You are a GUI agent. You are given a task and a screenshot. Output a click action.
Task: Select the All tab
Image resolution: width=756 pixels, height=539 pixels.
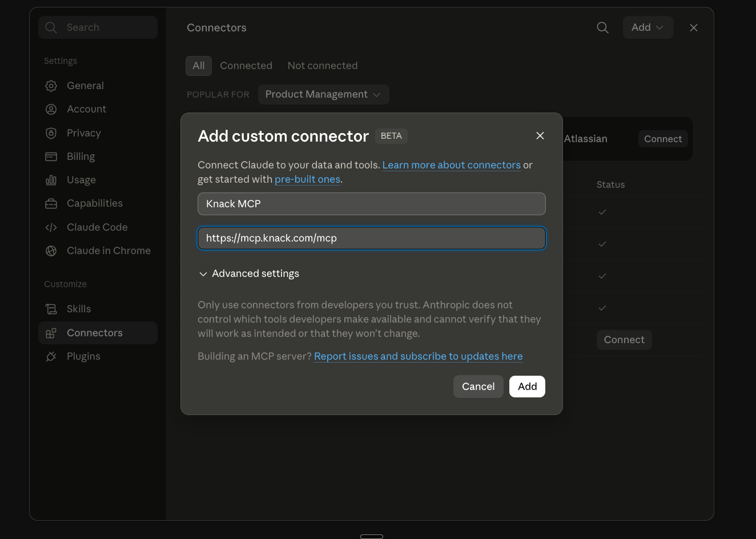click(199, 66)
